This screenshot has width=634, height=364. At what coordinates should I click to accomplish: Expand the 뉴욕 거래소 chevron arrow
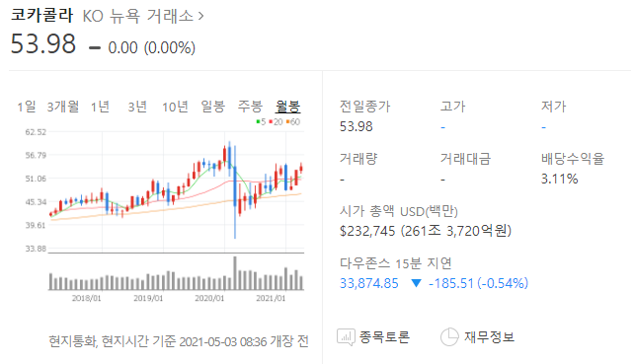(200, 17)
